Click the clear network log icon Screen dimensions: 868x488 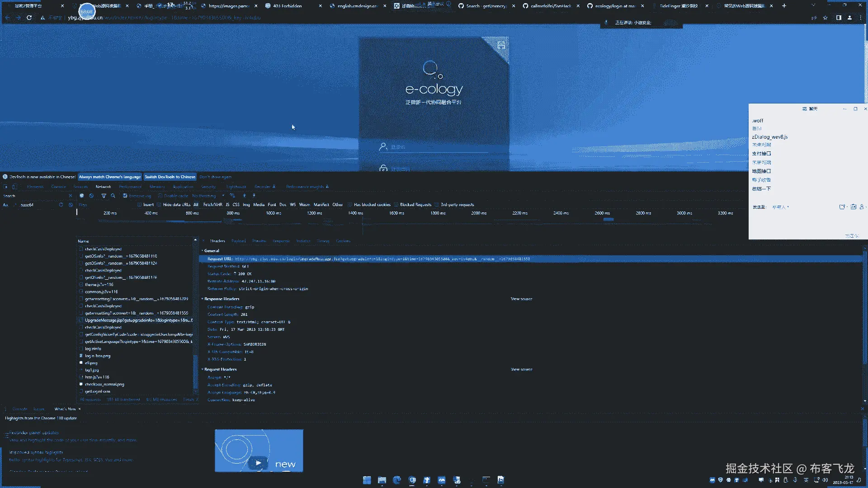[91, 196]
